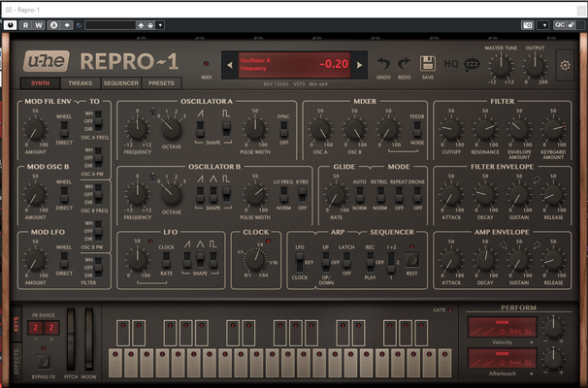This screenshot has height=388, width=588.
Task: Open the Aftertouch modulation source dropdown
Action: tap(502, 373)
